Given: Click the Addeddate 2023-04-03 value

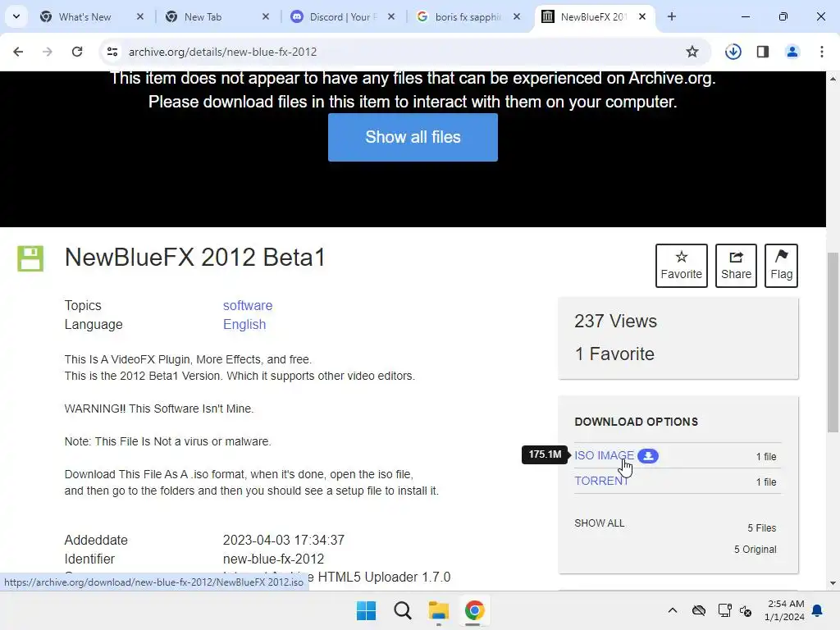Looking at the screenshot, I should click(283, 540).
